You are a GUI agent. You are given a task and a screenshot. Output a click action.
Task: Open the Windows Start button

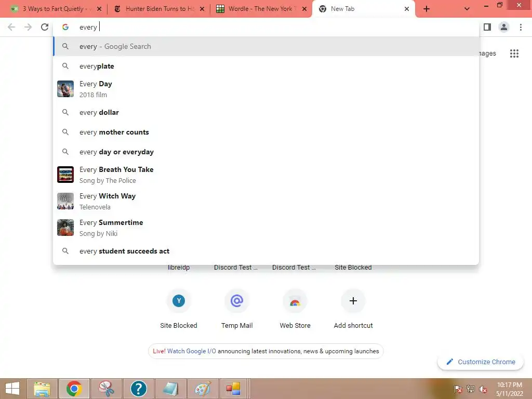pyautogui.click(x=12, y=389)
